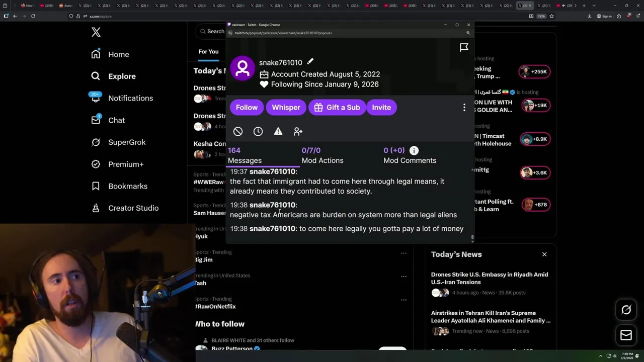Click the zoom icon in popout address bar
Image resolution: width=644 pixels, height=362 pixels.
468,33
